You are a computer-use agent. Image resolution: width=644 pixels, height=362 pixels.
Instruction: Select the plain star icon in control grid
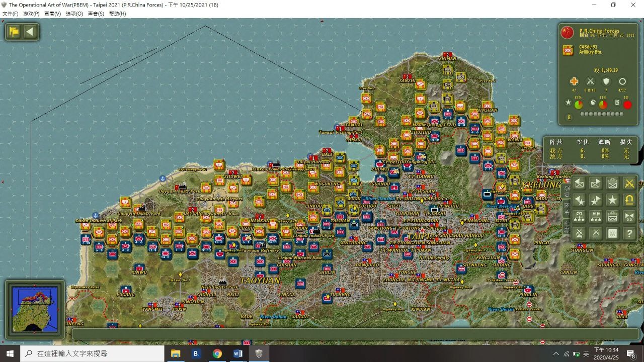coord(612,200)
